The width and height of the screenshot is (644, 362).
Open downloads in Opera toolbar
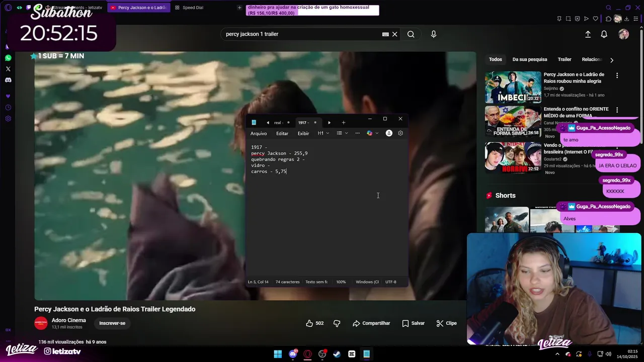[627, 19]
